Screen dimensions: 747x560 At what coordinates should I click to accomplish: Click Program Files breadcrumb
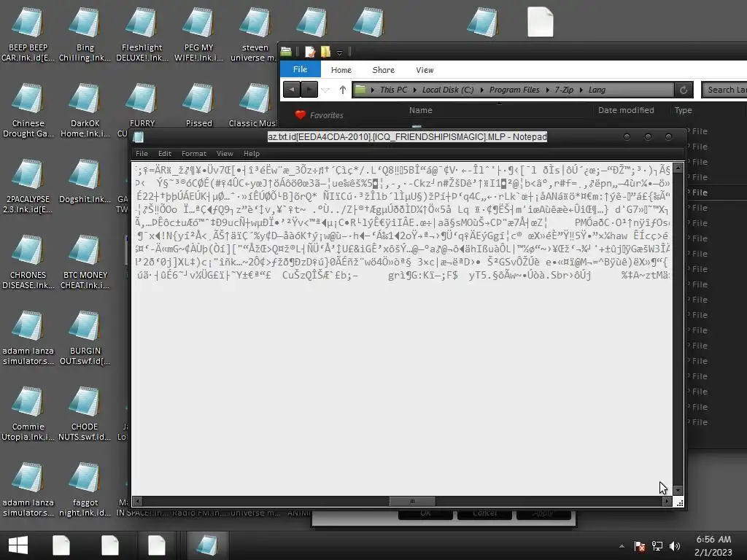pyautogui.click(x=514, y=90)
